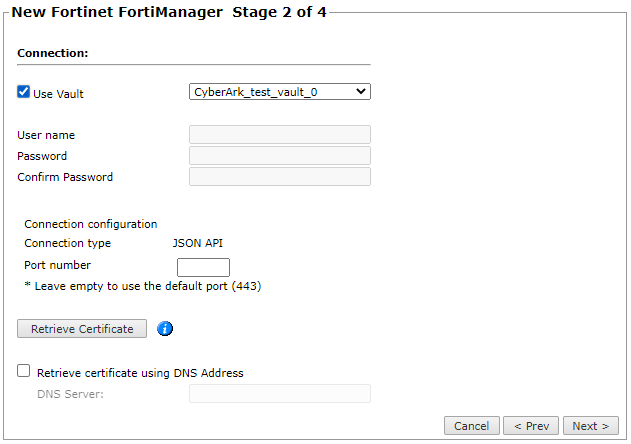
Task: Focus the Password input field
Action: click(279, 156)
